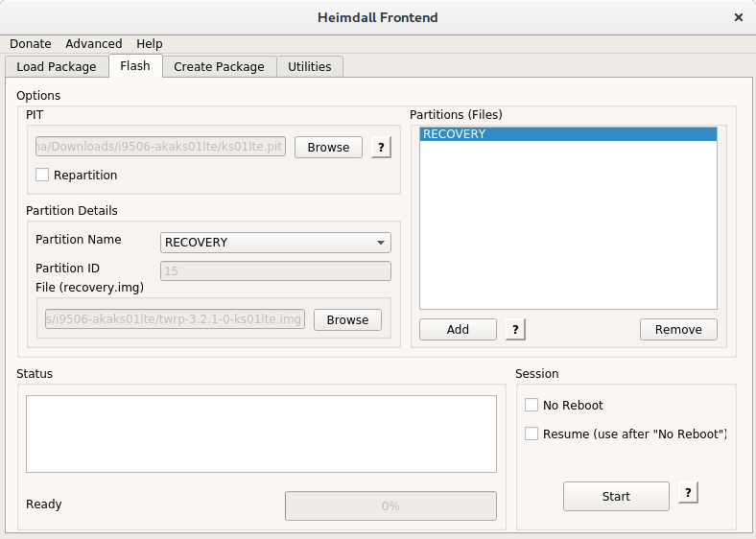
Task: Add a new partition file
Action: point(458,329)
